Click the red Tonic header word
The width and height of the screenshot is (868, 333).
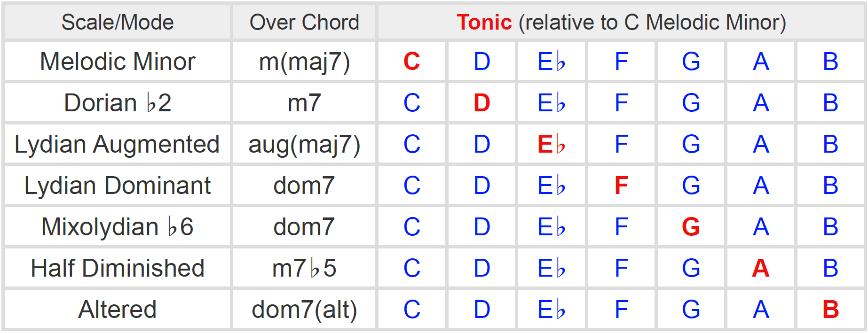tap(484, 22)
